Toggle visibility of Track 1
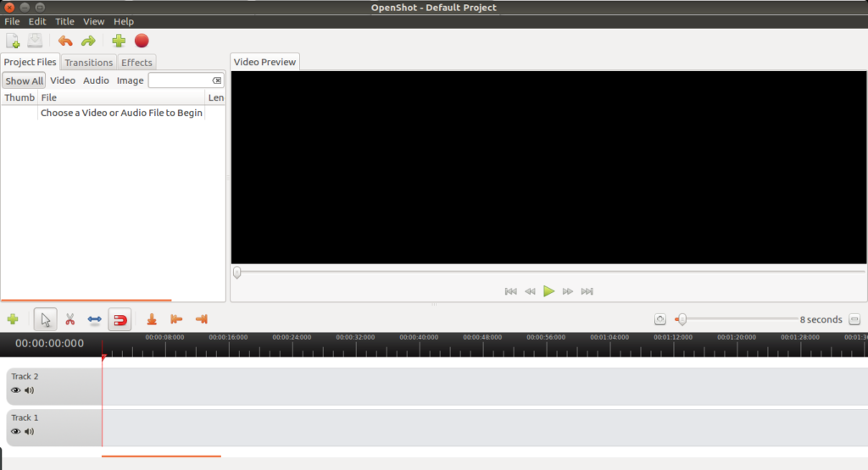 pyautogui.click(x=15, y=431)
